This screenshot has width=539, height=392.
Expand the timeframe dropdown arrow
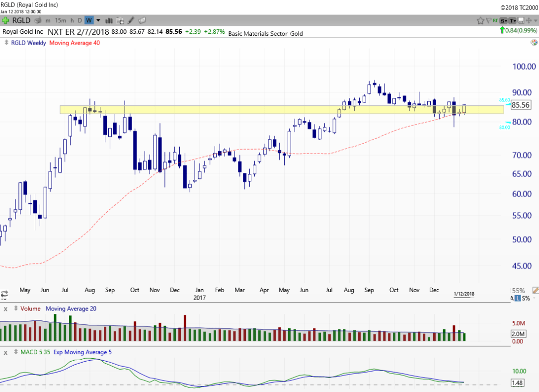98,20
